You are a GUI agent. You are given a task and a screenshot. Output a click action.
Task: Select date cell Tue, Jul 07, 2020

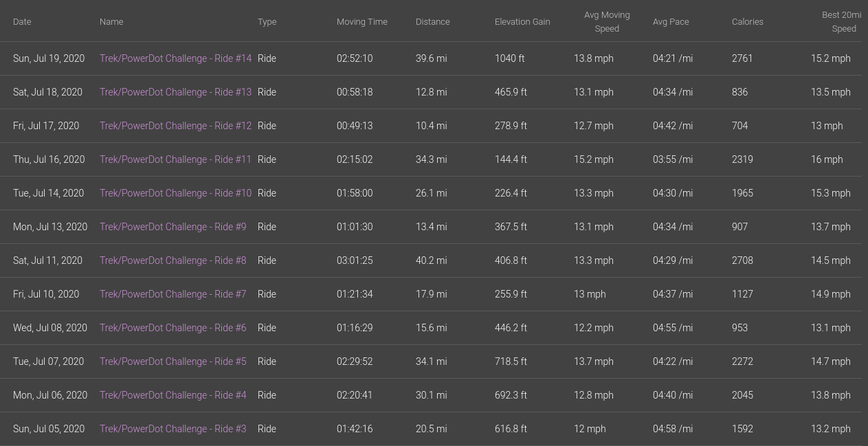pyautogui.click(x=48, y=361)
